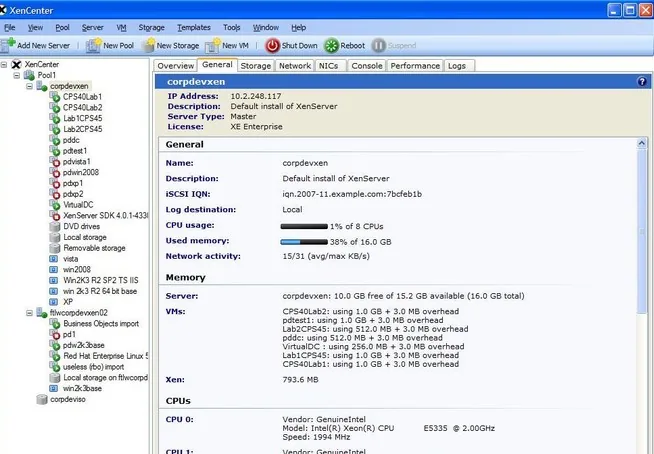Open the Window menu
Image resolution: width=654 pixels, height=454 pixels.
266,28
